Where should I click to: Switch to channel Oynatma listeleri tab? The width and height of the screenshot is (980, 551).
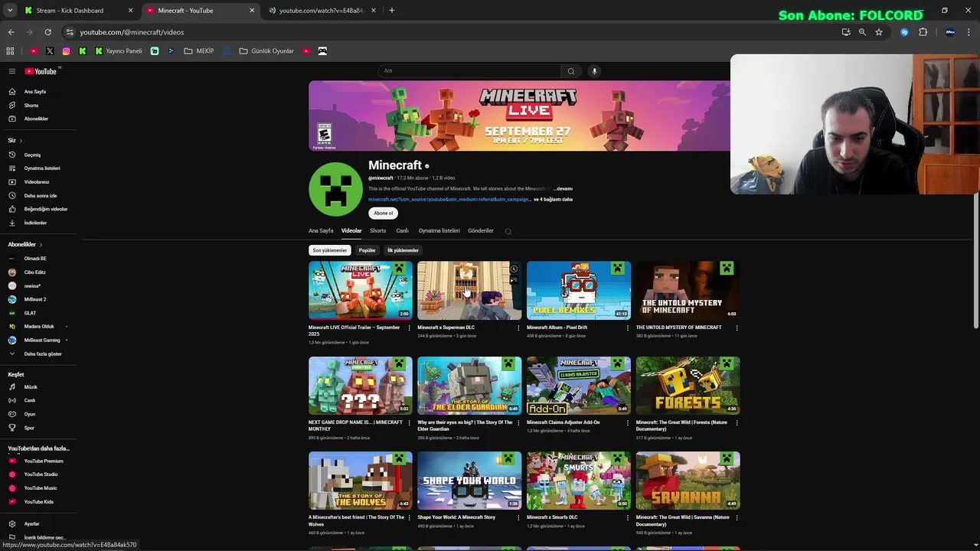(x=439, y=230)
